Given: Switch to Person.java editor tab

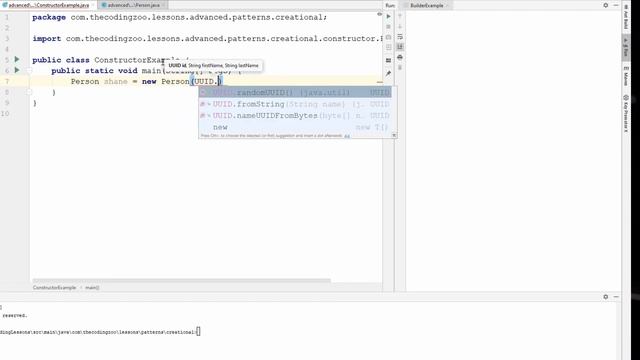Looking at the screenshot, I should pos(133,5).
